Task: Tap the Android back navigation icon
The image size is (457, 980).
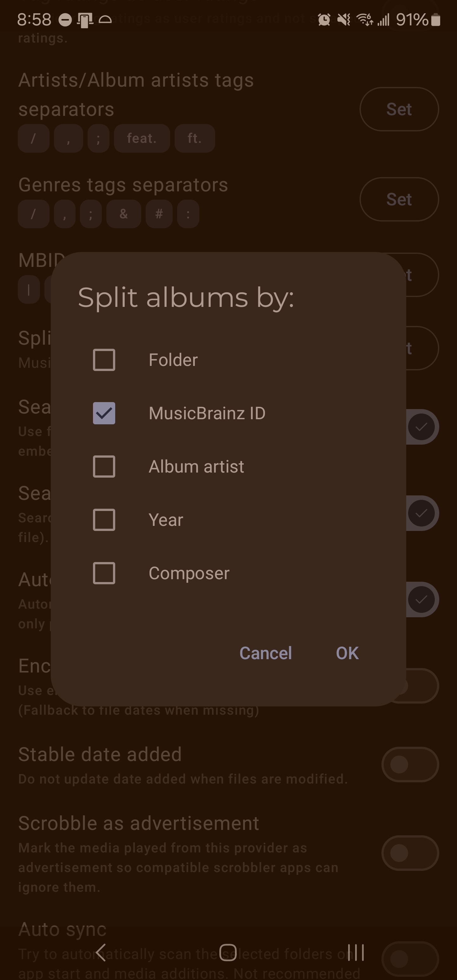Action: [101, 952]
